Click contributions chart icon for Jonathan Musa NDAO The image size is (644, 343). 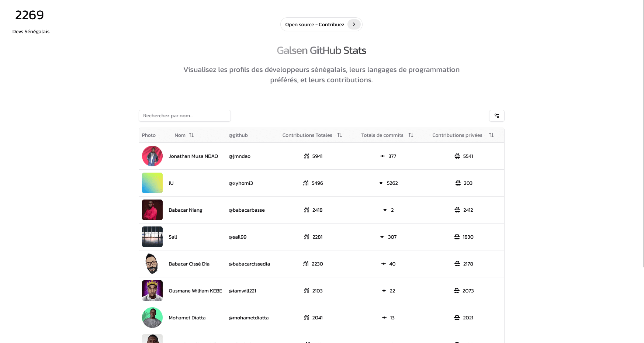coord(307,156)
